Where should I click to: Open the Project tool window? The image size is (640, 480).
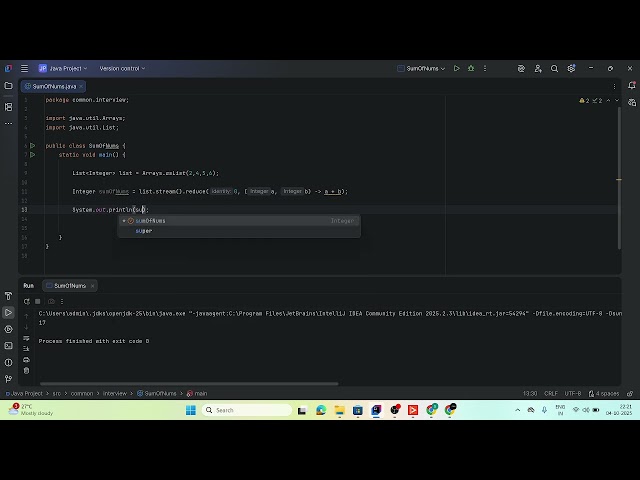click(x=8, y=86)
